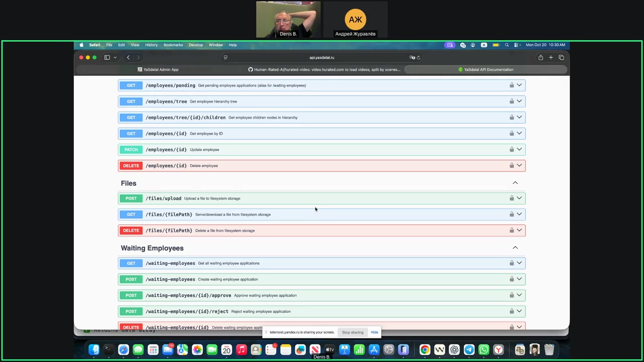This screenshot has width=644, height=362.
Task: Collapse the Files section
Action: pyautogui.click(x=515, y=183)
